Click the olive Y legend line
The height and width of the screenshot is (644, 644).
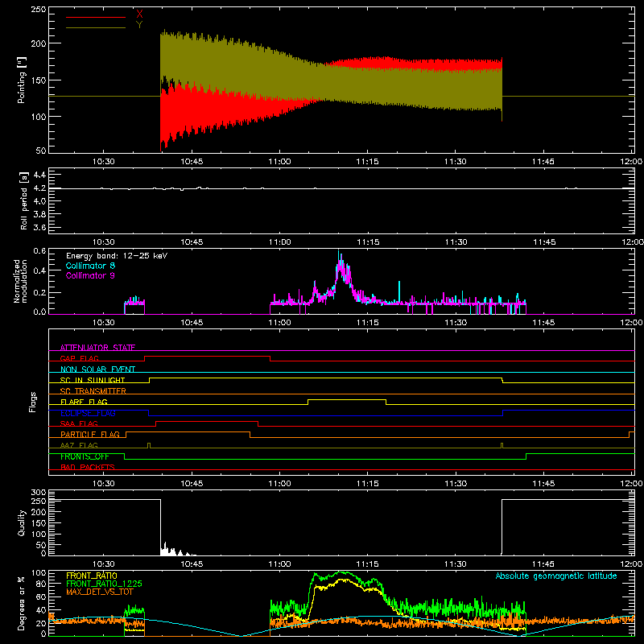point(96,28)
